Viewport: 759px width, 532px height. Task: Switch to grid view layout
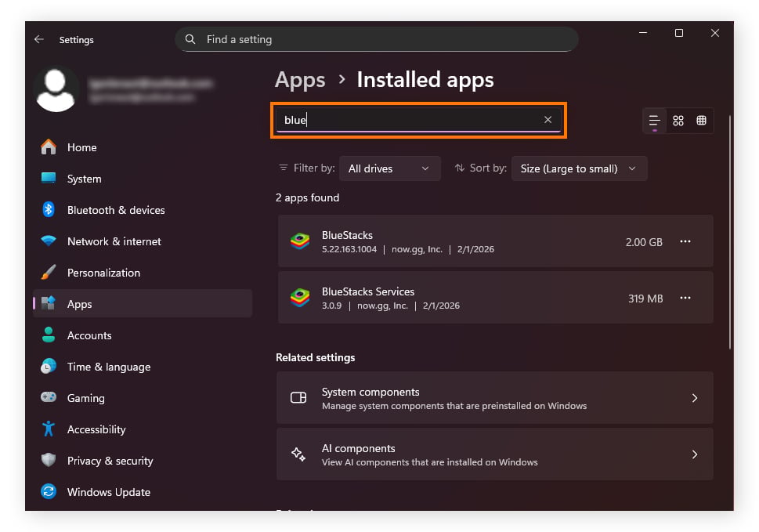tap(678, 121)
